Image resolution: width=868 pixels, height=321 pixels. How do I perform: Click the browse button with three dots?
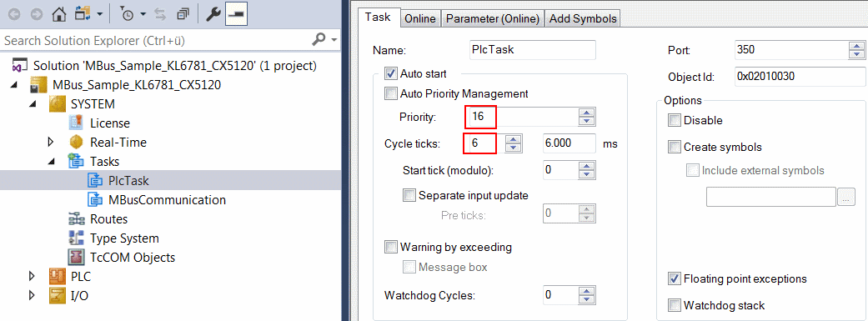(x=846, y=197)
